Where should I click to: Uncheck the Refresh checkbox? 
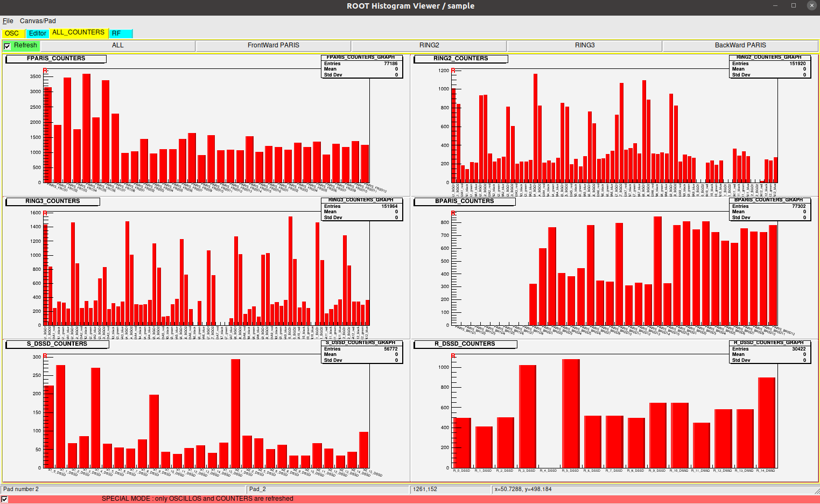[7, 46]
